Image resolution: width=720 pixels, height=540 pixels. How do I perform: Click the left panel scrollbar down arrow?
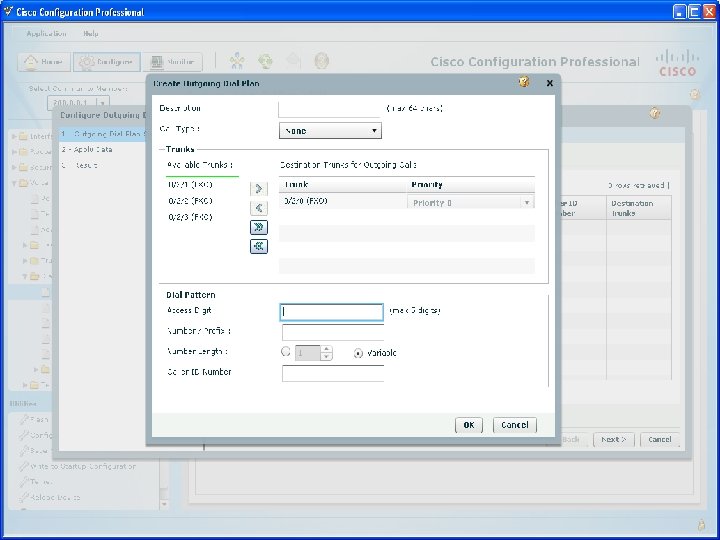pos(164,504)
